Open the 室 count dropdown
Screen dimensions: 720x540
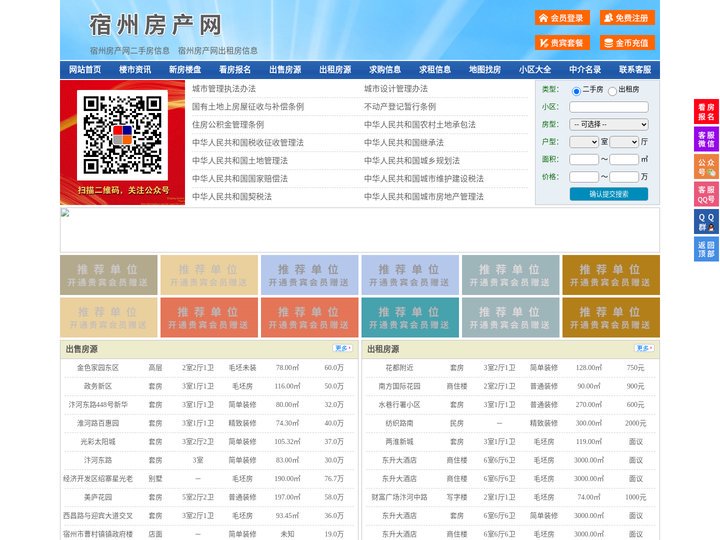click(584, 142)
